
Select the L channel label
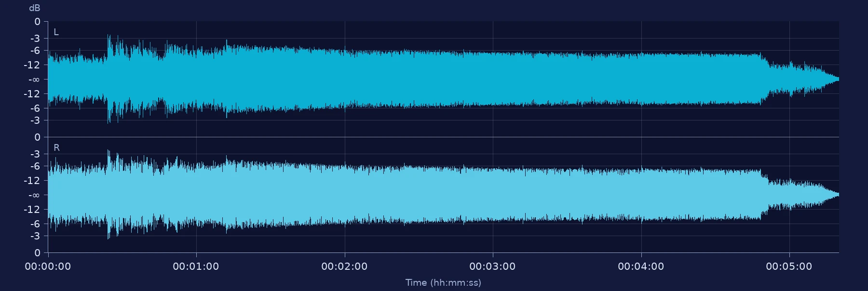[x=56, y=32]
